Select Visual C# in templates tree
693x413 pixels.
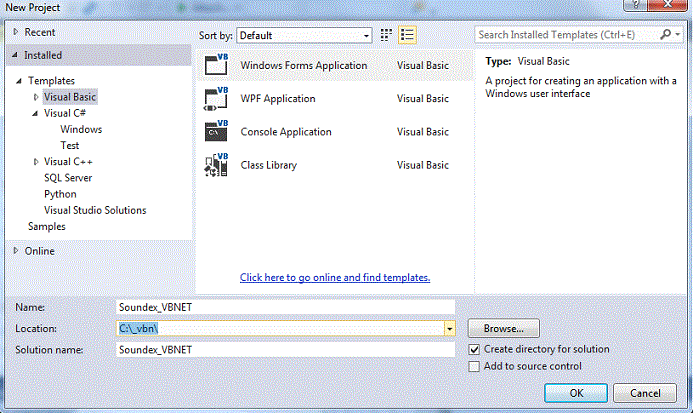[65, 113]
